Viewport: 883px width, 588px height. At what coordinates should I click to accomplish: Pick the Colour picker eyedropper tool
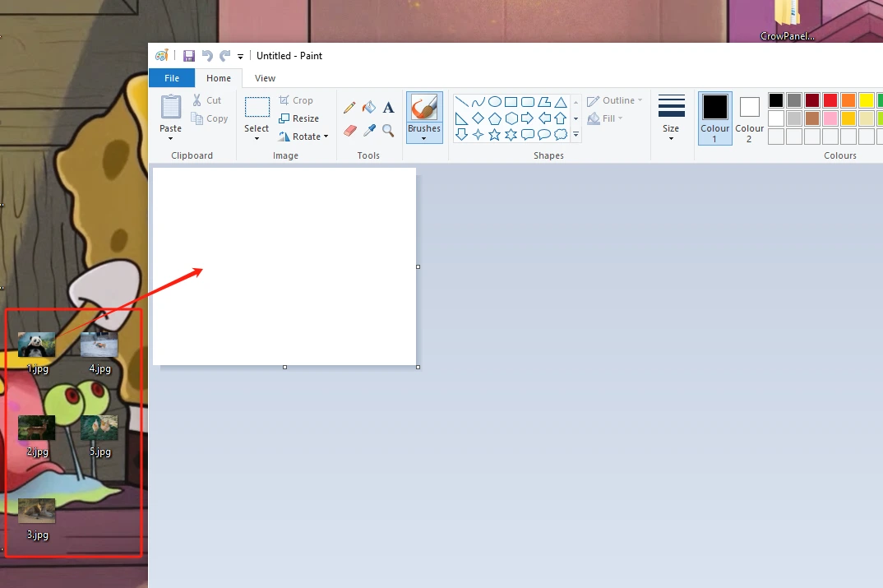click(x=369, y=131)
